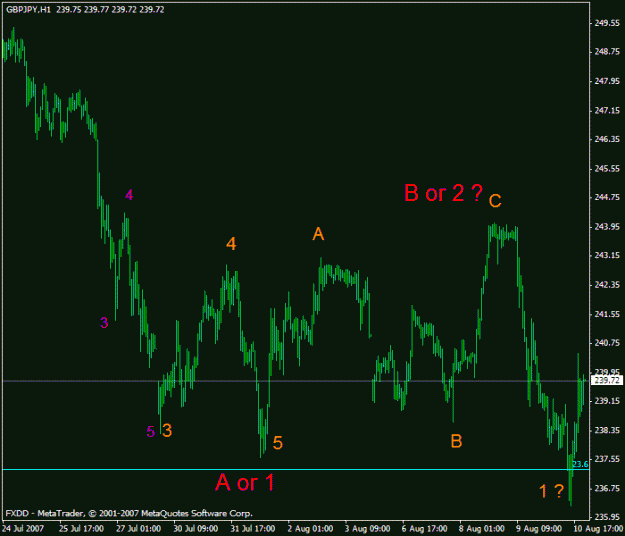Click the 249.55 price axis label
Viewport: 625px width, 536px height.
[607, 23]
